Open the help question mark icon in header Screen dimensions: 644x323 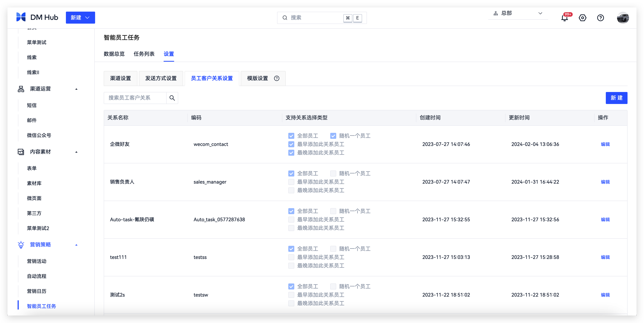(x=601, y=18)
